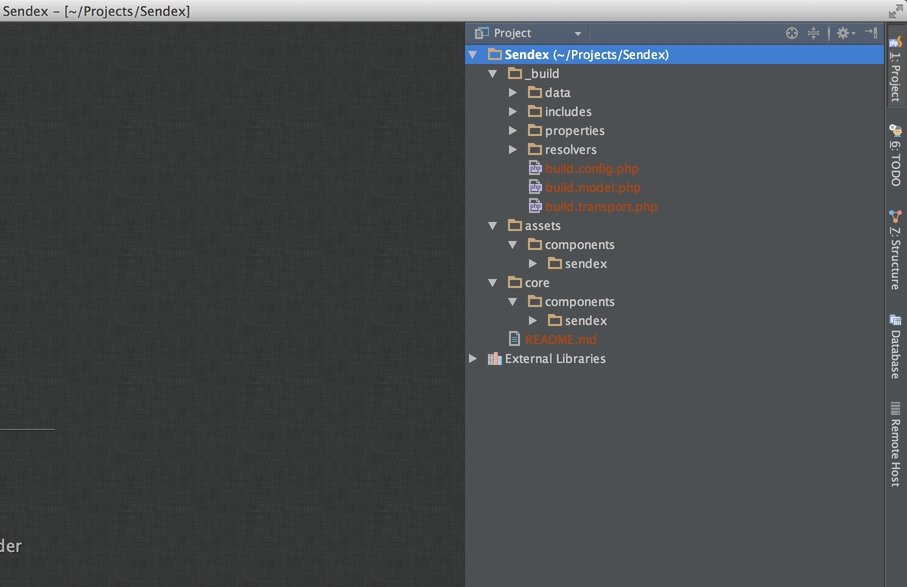The image size is (907, 587).
Task: Open the Remote Host side tab
Action: (895, 444)
